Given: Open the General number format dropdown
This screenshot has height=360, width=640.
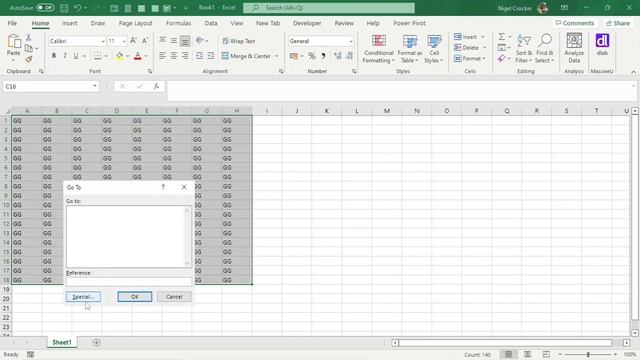Looking at the screenshot, I should pos(351,41).
